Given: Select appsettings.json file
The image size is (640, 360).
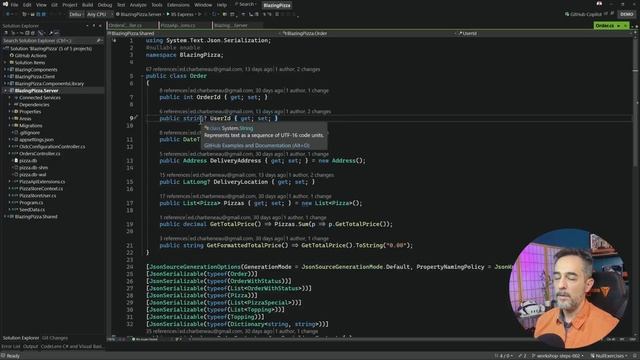Looking at the screenshot, I should pyautogui.click(x=36, y=140).
